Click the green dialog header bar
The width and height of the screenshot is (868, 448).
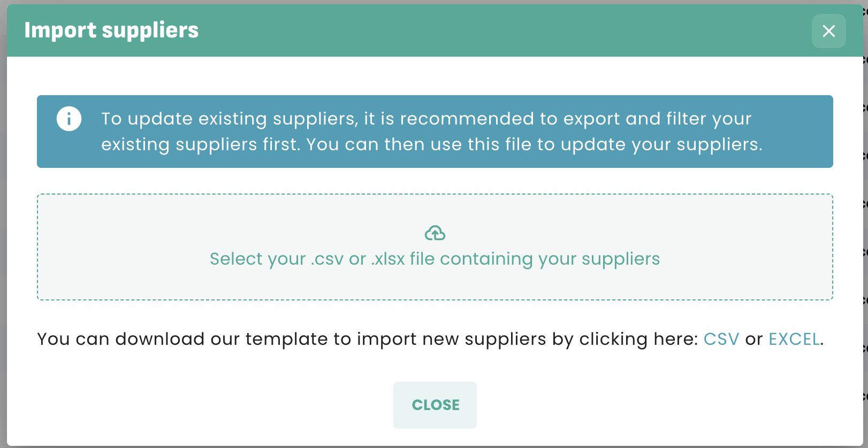(x=482, y=31)
